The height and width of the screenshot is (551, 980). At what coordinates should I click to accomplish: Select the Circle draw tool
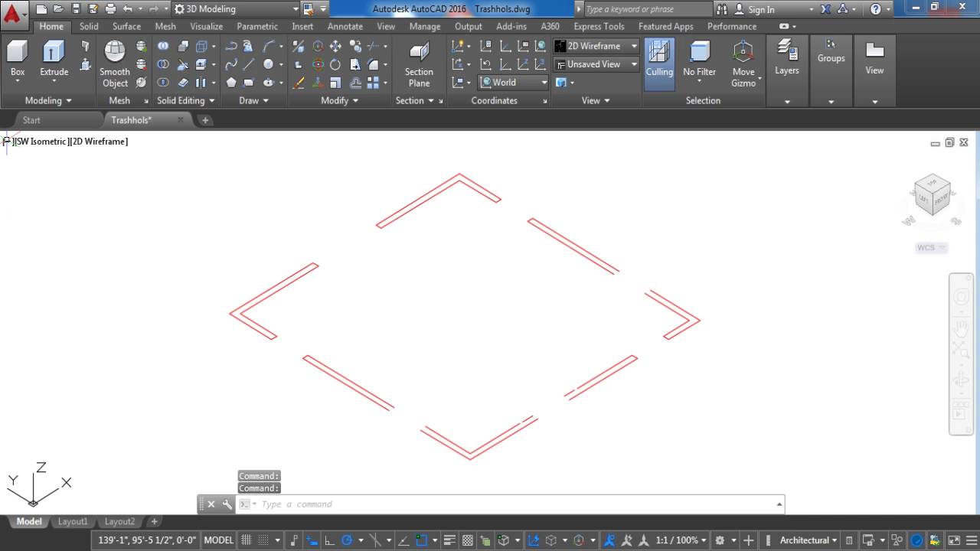pos(269,64)
